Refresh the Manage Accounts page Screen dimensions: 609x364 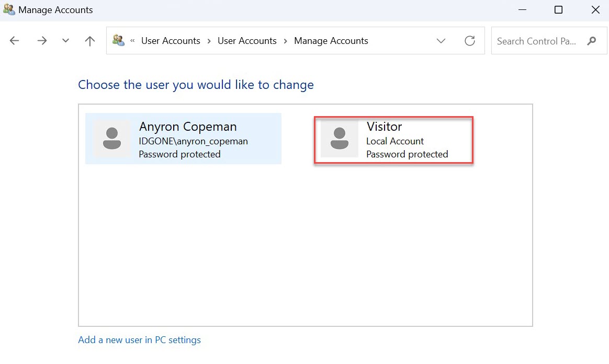click(470, 41)
